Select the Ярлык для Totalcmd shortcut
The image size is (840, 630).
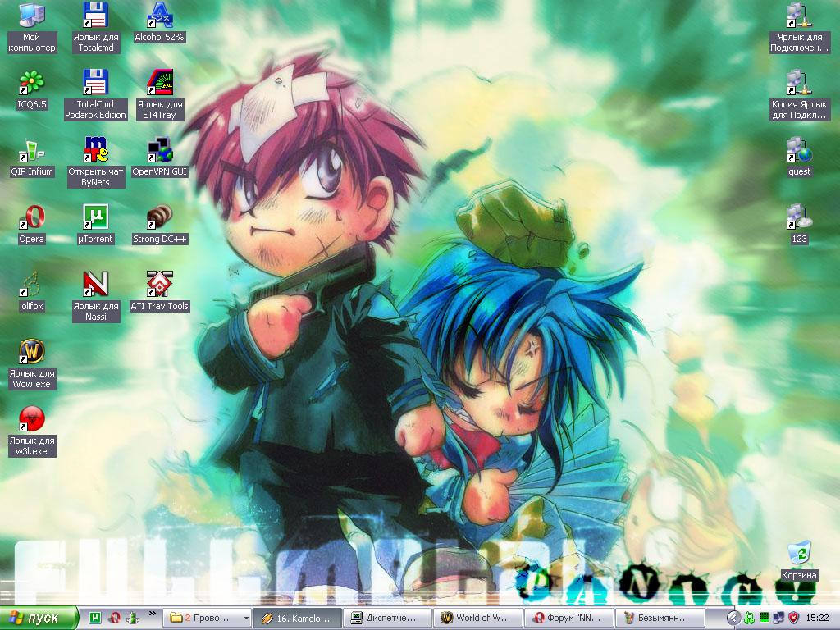[95, 28]
